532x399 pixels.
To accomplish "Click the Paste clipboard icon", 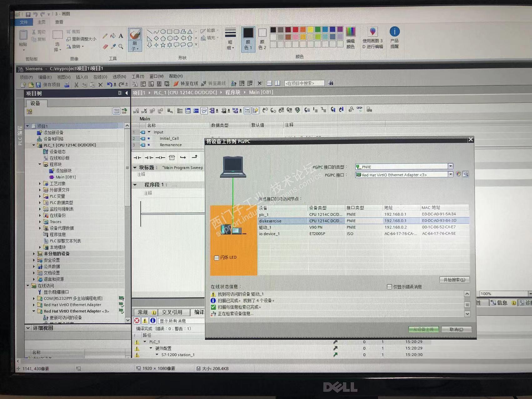I will click(23, 35).
